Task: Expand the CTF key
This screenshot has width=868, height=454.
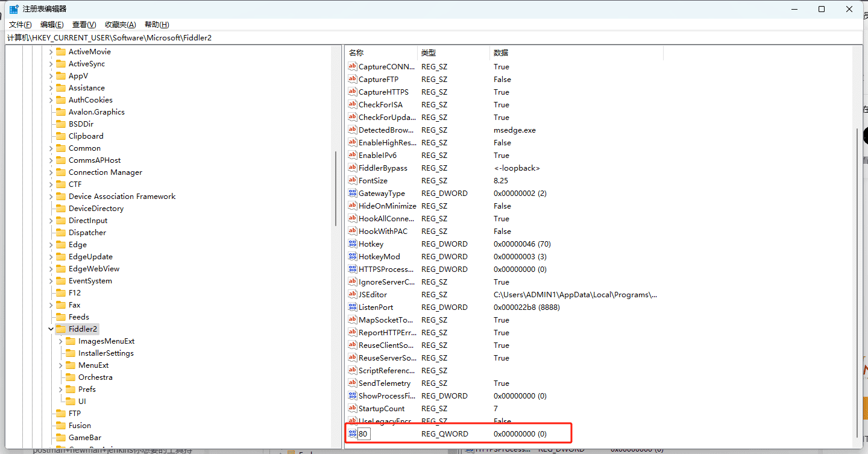Action: [x=51, y=184]
